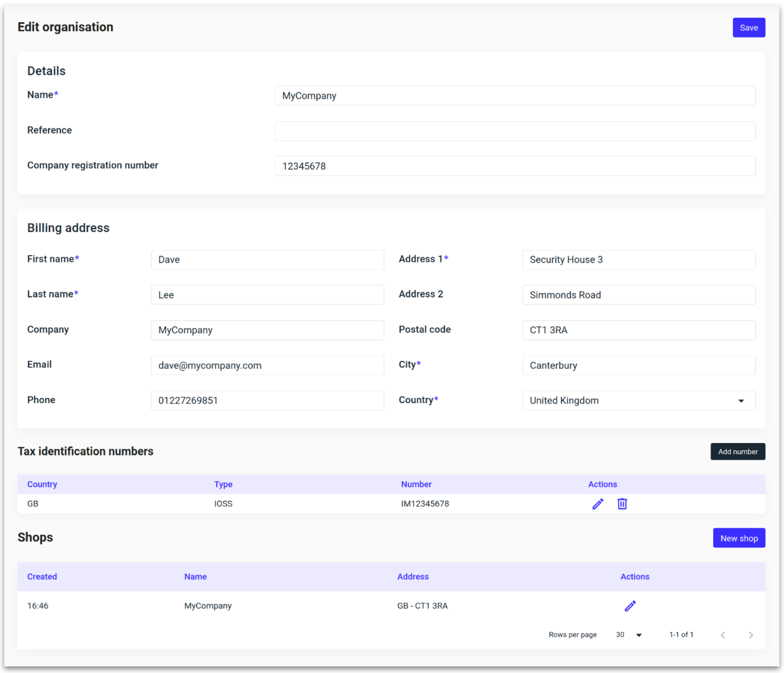The image size is (784, 673).
Task: Click the Add number button
Action: [737, 451]
